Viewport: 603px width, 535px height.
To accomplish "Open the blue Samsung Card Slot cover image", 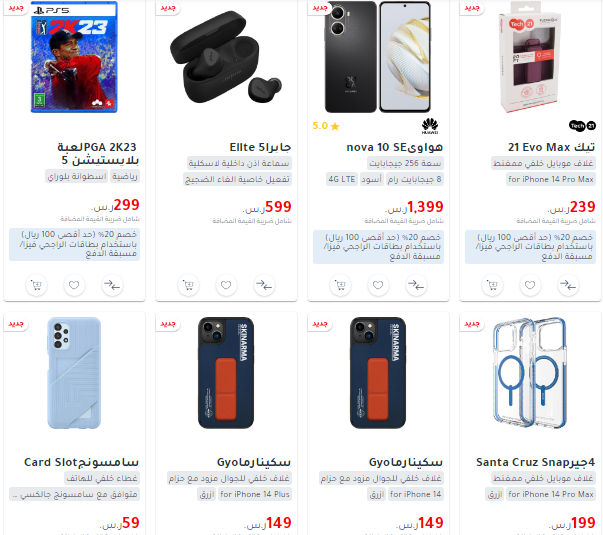I will pyautogui.click(x=74, y=373).
